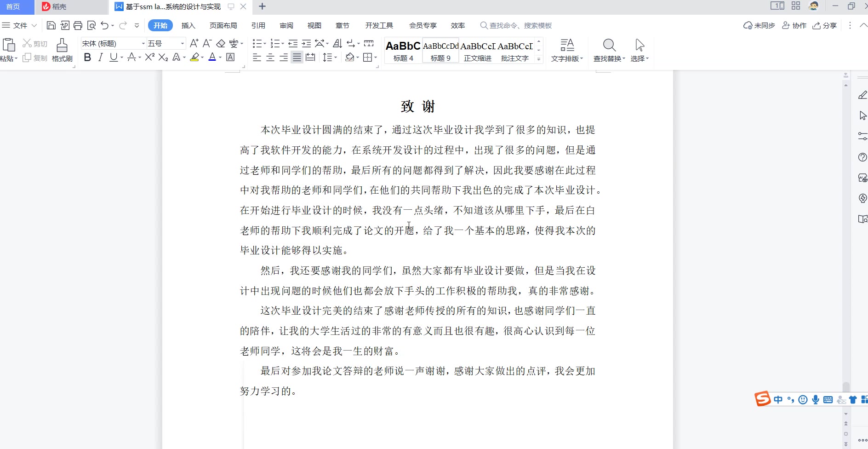Apply yellow highlight color
The image size is (868, 449).
195,58
